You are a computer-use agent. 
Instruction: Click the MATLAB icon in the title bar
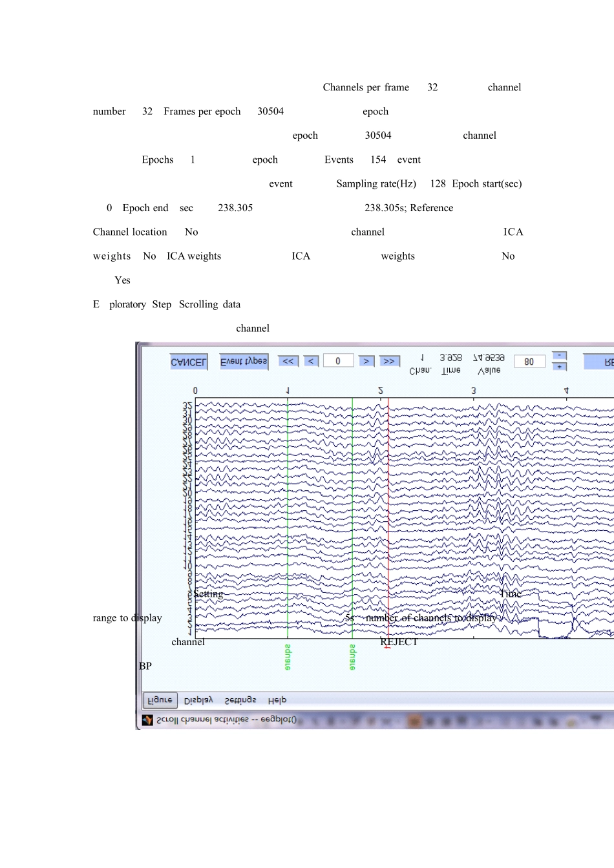click(x=148, y=720)
